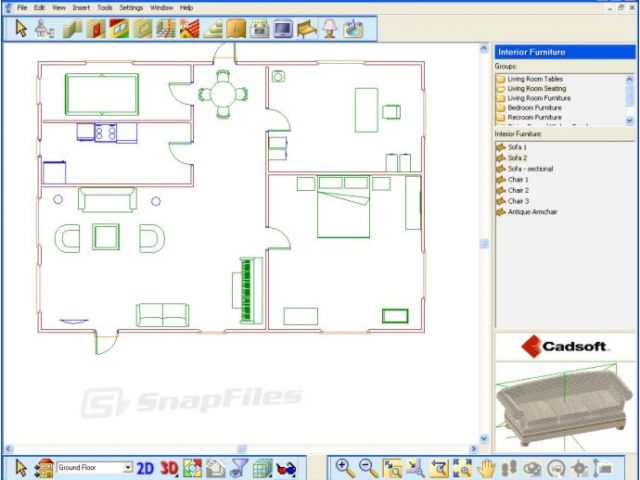The image size is (640, 480).
Task: Open the Bedroom Furniture folder
Action: point(534,107)
